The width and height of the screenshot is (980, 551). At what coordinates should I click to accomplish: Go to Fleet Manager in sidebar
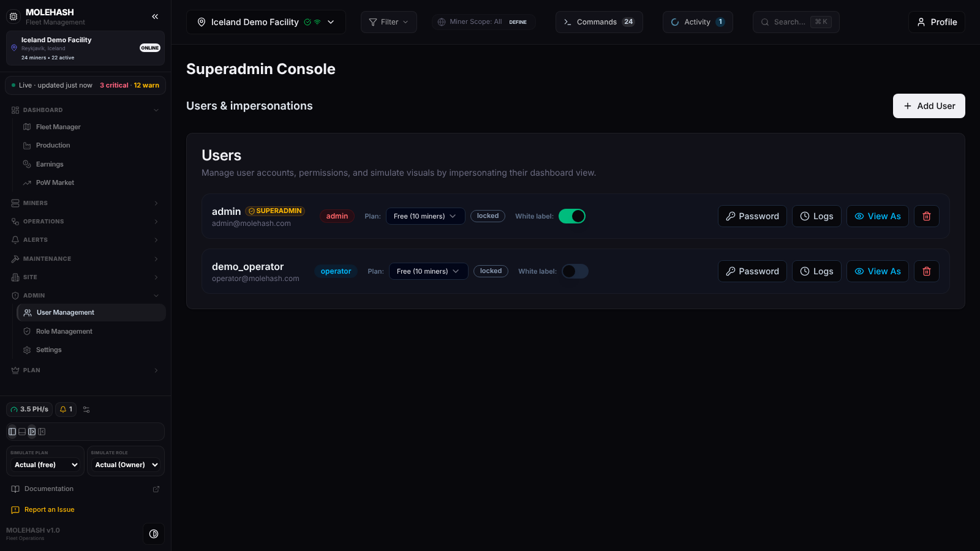[x=91, y=127]
